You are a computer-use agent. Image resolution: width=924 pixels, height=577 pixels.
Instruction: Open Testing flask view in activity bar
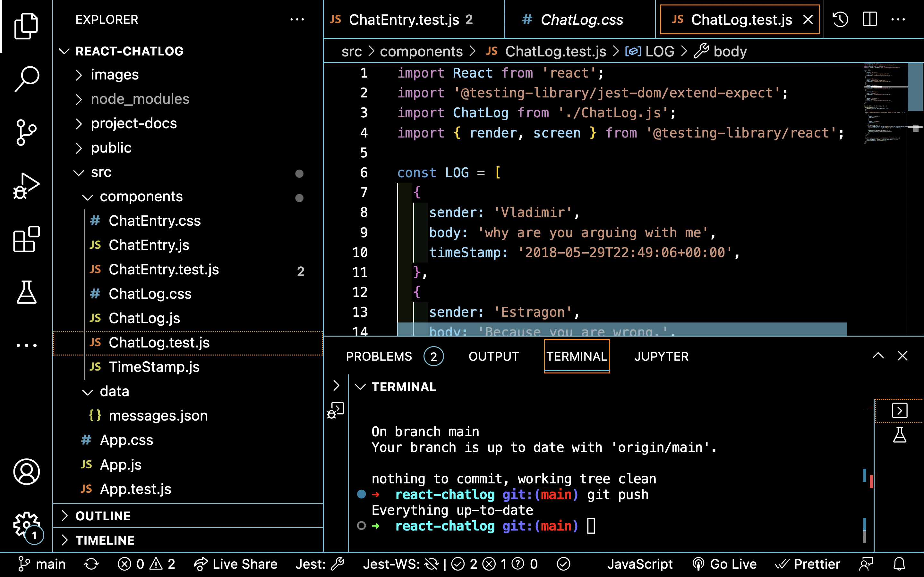(26, 293)
